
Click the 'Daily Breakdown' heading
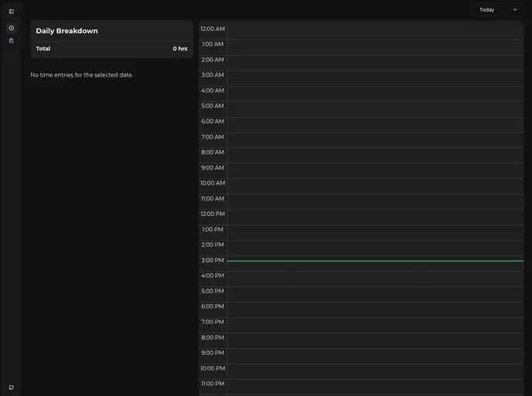click(x=66, y=31)
